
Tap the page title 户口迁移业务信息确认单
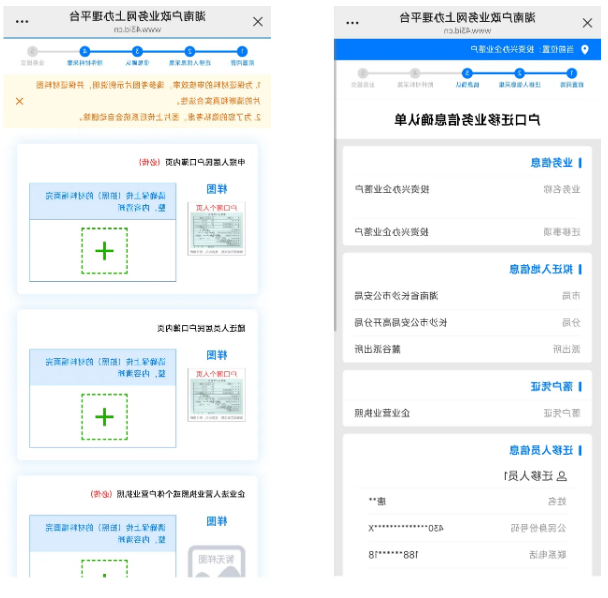(467, 119)
